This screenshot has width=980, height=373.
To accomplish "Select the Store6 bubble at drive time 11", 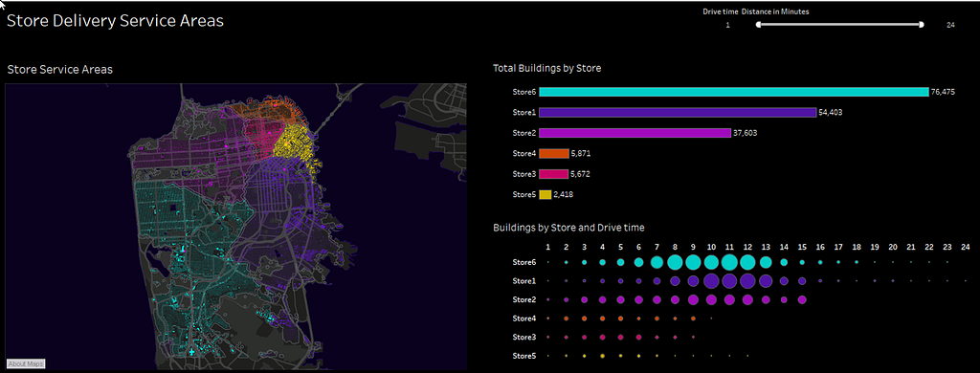I will pyautogui.click(x=729, y=262).
